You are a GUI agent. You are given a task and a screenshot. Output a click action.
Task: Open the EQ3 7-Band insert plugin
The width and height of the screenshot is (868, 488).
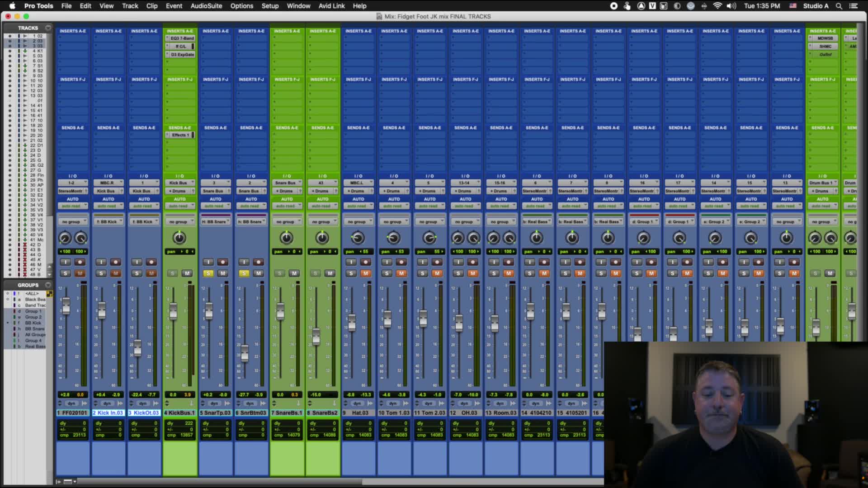click(182, 38)
